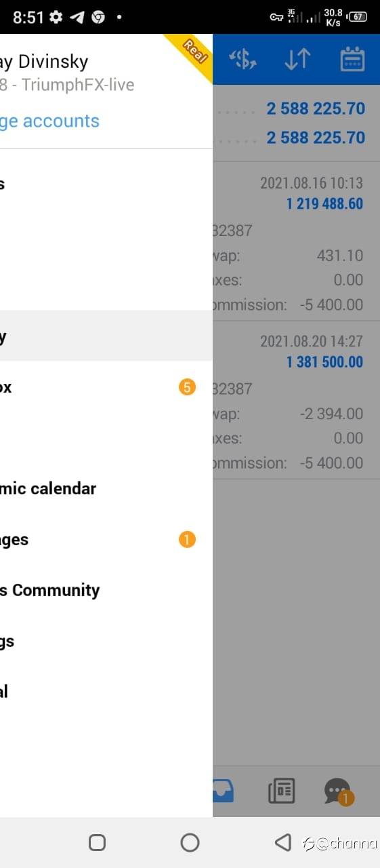
Task: Select the highlighted History menu entry
Action: (x=106, y=336)
